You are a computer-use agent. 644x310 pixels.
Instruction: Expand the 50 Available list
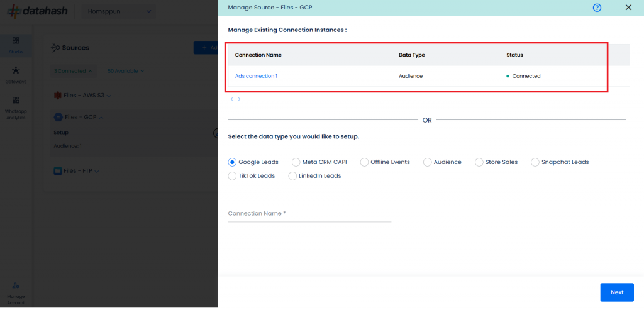pyautogui.click(x=126, y=71)
